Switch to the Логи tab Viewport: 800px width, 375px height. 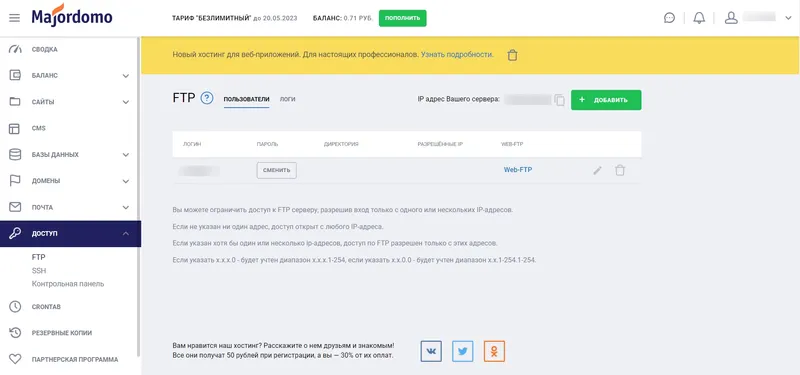[x=288, y=99]
